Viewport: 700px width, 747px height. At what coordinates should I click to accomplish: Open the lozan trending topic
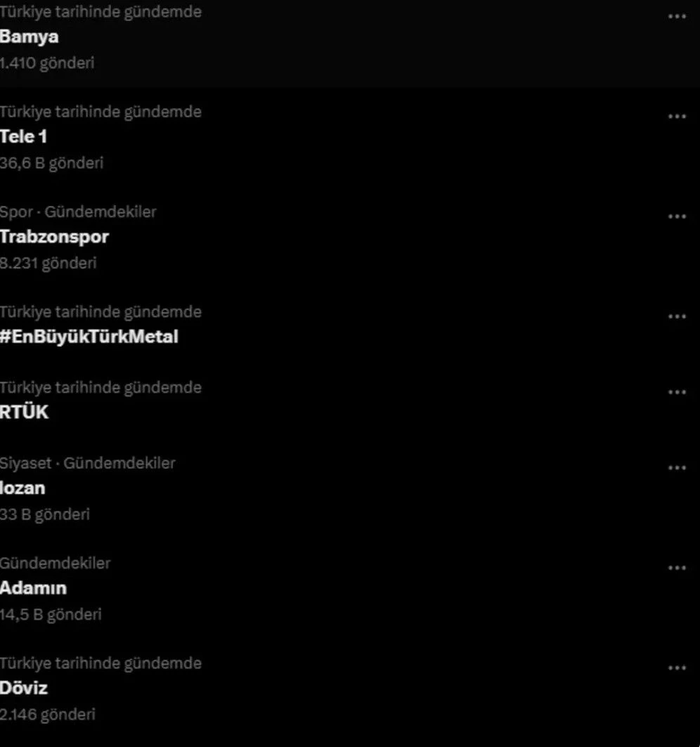coord(22,488)
